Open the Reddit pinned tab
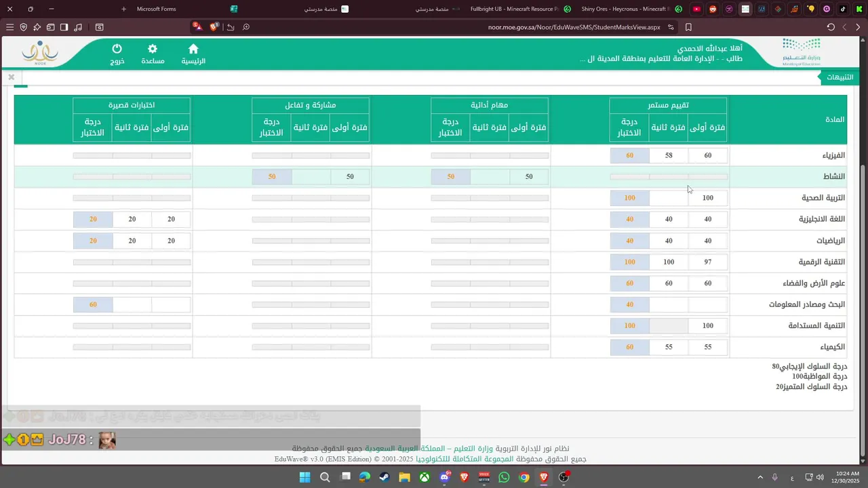The image size is (868, 488). click(713, 9)
